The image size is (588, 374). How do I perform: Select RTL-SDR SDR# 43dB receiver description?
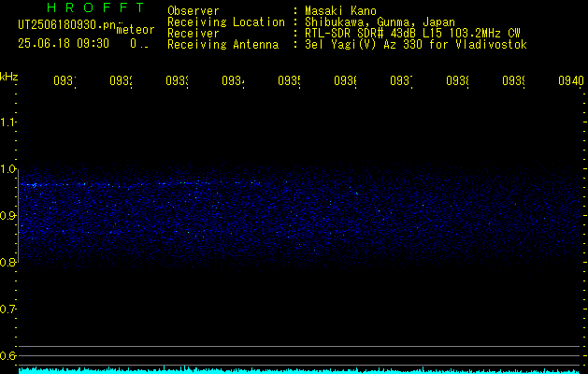(412, 34)
